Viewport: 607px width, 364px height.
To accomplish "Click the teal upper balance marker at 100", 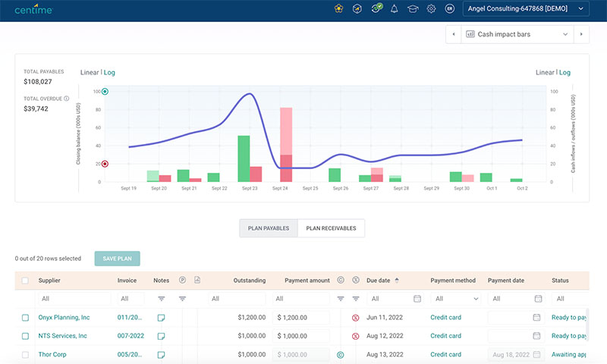I will pyautogui.click(x=105, y=92).
